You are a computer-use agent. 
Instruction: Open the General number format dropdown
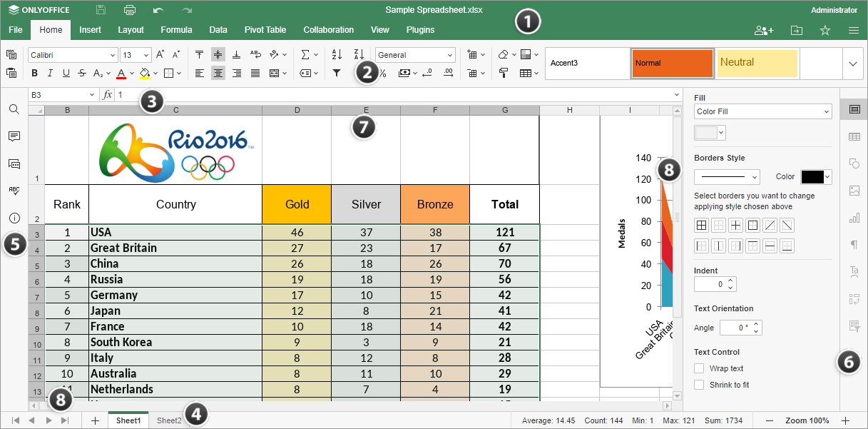point(450,55)
